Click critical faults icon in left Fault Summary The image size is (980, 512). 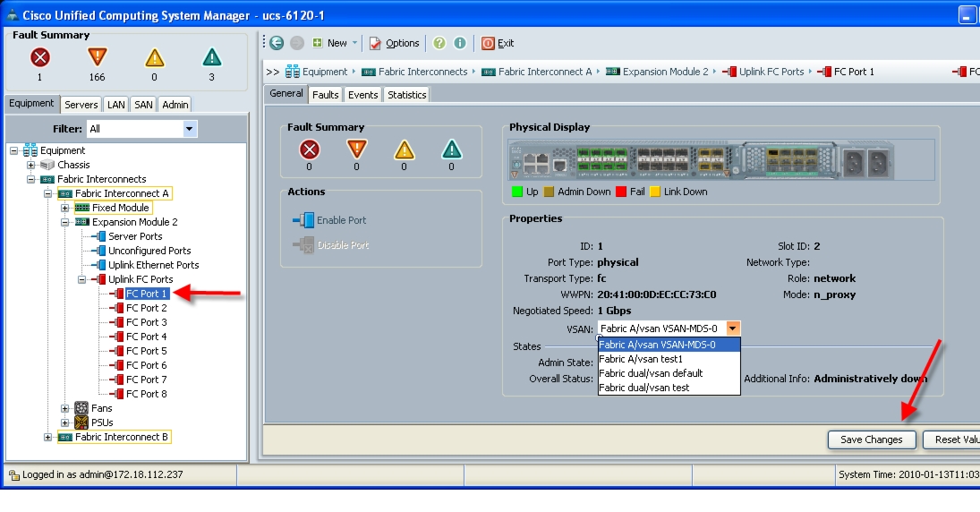click(40, 57)
